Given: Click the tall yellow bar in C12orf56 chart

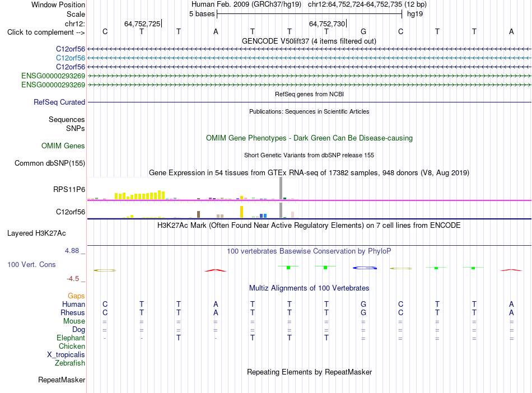Looking at the screenshot, I should click(241, 212).
